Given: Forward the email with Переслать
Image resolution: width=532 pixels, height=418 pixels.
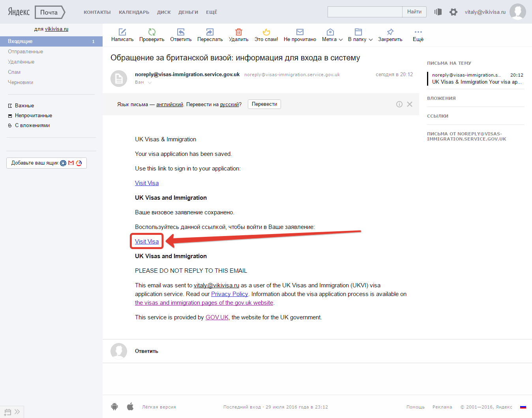Looking at the screenshot, I should (x=210, y=35).
